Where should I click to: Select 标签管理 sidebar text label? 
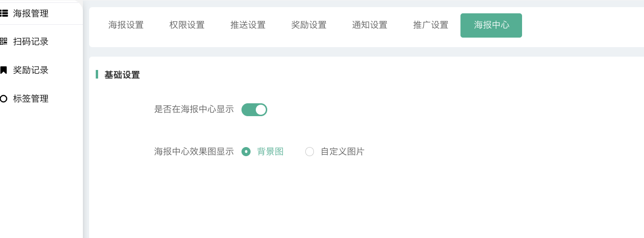point(31,99)
